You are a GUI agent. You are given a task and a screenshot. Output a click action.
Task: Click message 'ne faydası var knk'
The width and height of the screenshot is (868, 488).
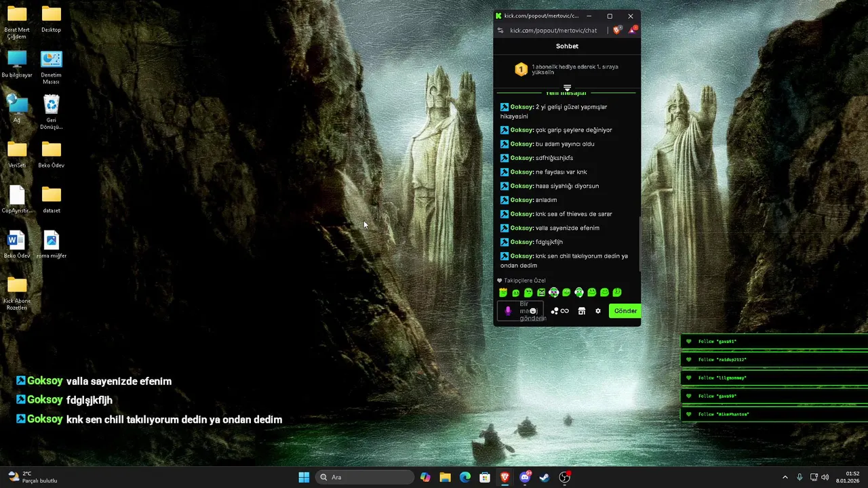click(x=561, y=172)
